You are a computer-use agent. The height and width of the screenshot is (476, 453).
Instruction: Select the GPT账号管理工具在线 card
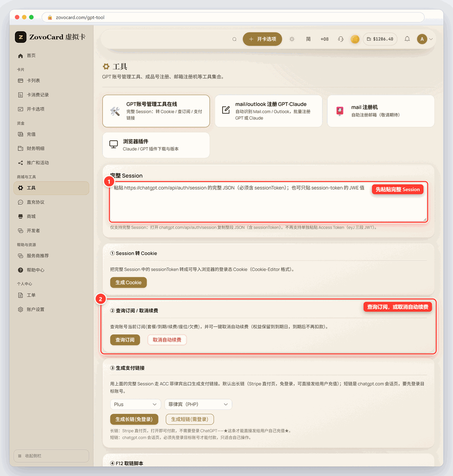click(156, 111)
